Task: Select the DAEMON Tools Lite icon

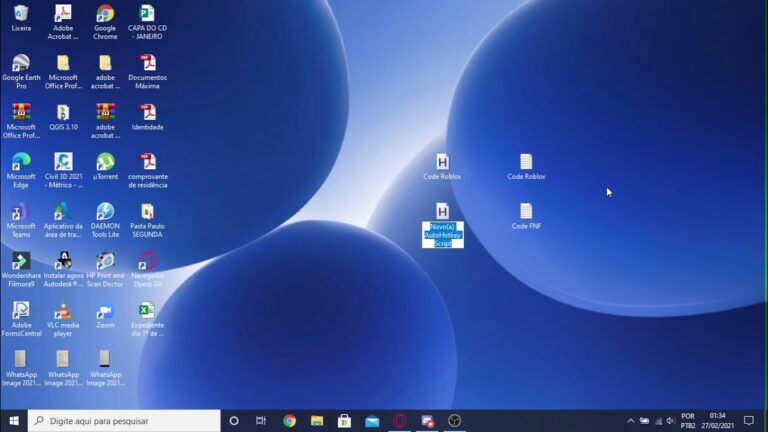Action: point(105,212)
